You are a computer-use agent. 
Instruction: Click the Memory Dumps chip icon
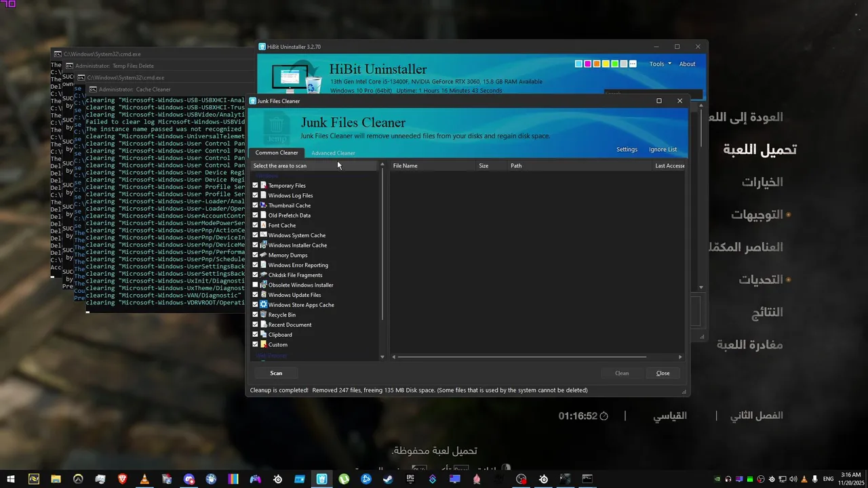264,255
